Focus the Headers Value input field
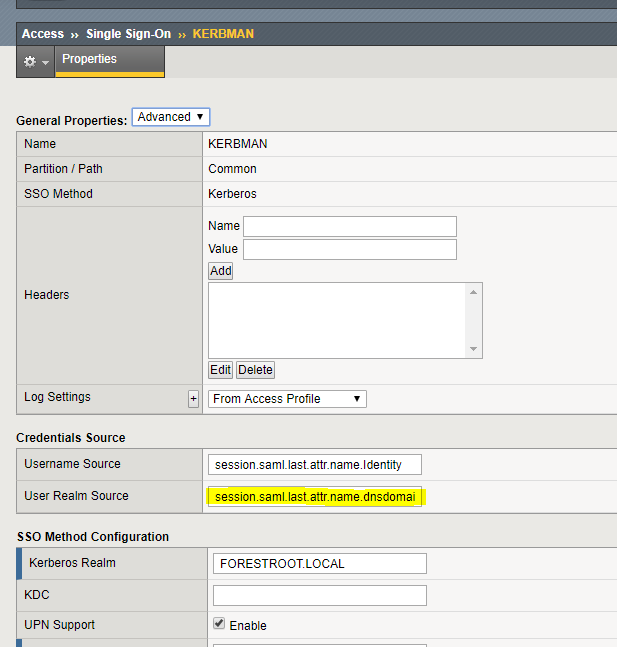617x647 pixels. coord(350,250)
